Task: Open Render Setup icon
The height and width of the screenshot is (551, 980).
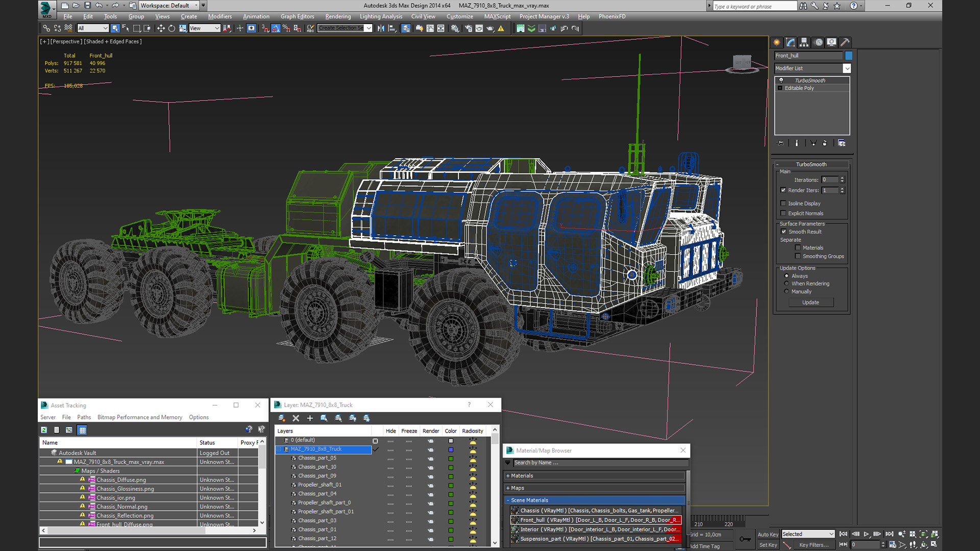Action: (468, 29)
